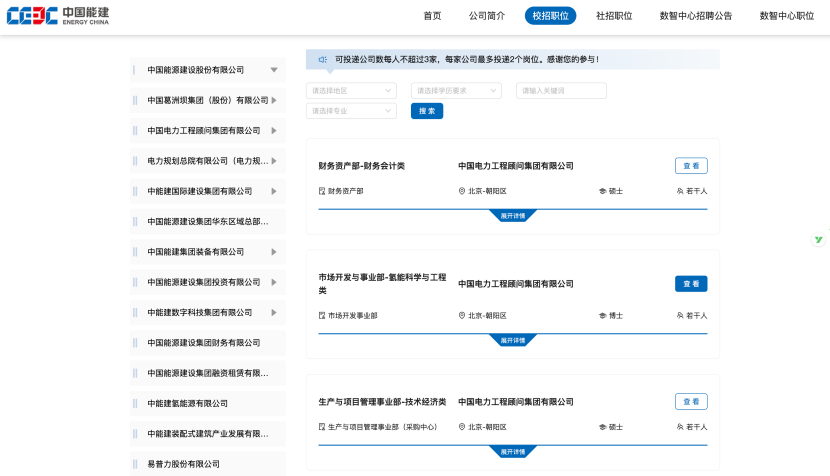Click drag handle beside 中能建数字科技集团有限公司

coord(135,312)
